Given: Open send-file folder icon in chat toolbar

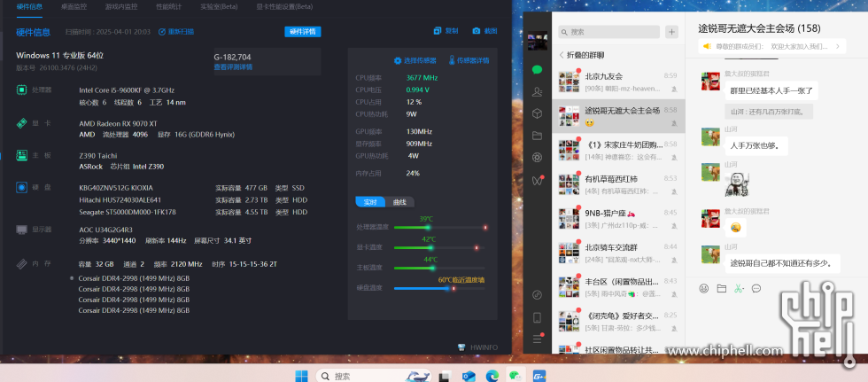Looking at the screenshot, I should [721, 288].
